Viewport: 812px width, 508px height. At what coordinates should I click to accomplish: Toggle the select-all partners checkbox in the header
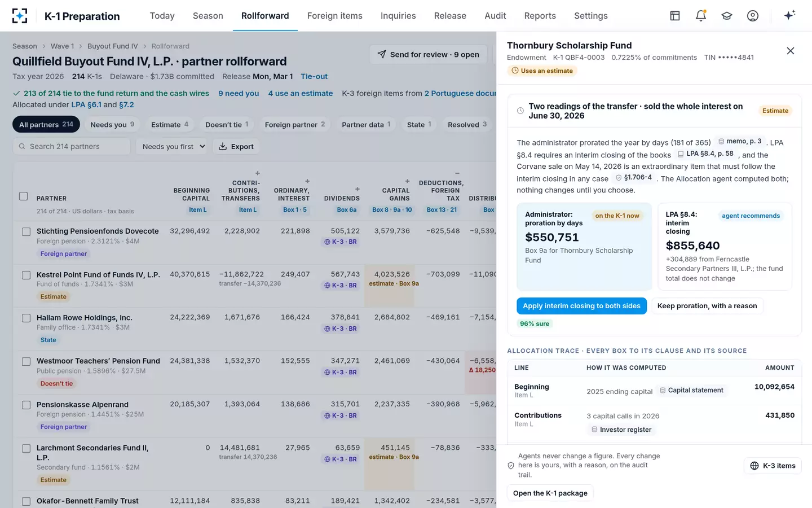(x=24, y=196)
